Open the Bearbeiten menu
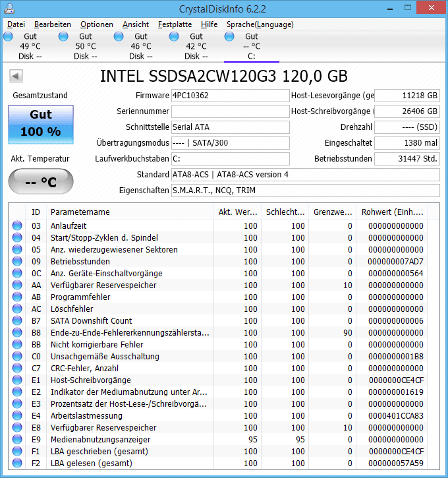The height and width of the screenshot is (478, 448). pos(53,24)
